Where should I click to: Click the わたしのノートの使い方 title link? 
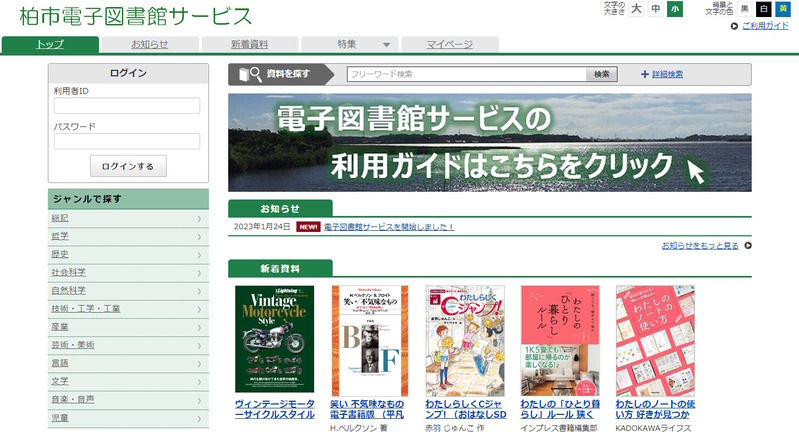tap(655, 409)
